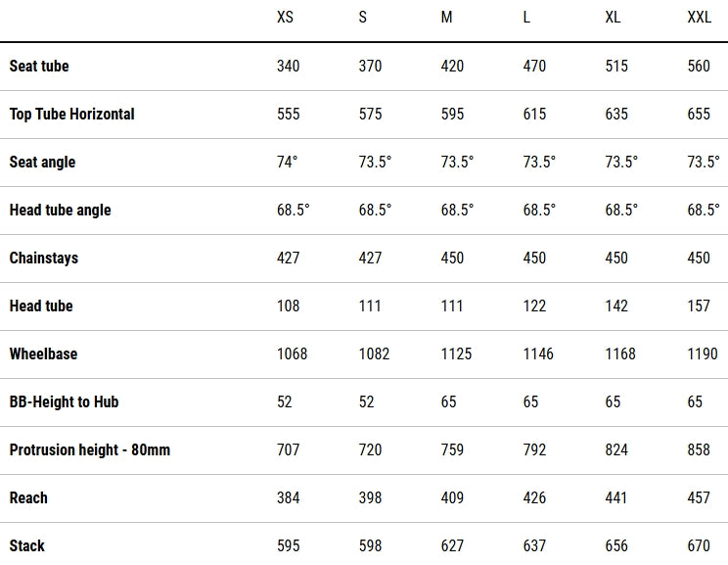Click the XS size column header
The height and width of the screenshot is (565, 728).
point(285,18)
